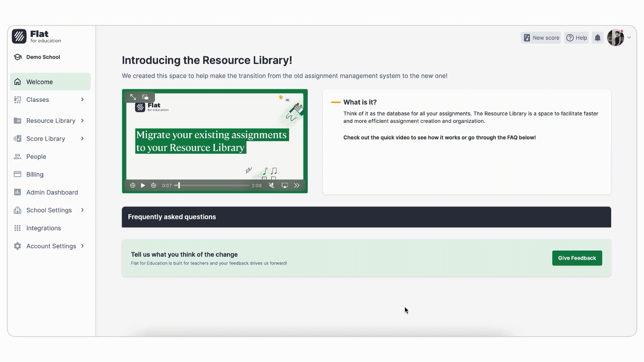Screen dimensions: 644x362
Task: Click the 2:08 video duration label
Action: point(257,186)
